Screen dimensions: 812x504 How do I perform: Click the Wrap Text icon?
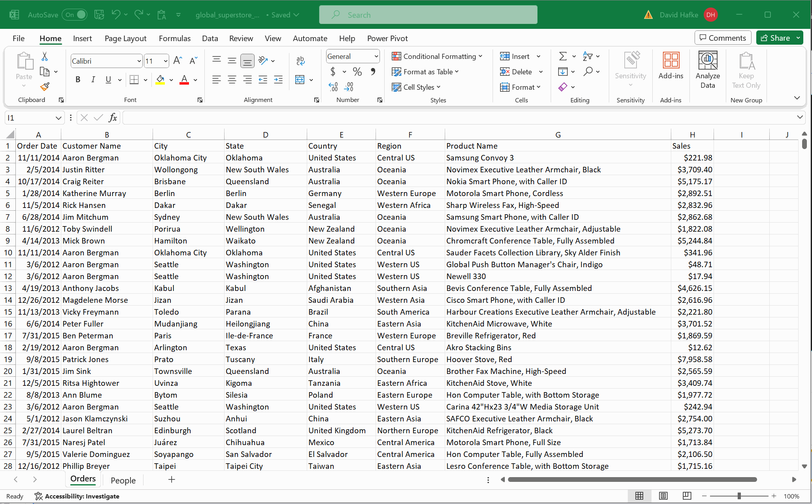pos(300,60)
